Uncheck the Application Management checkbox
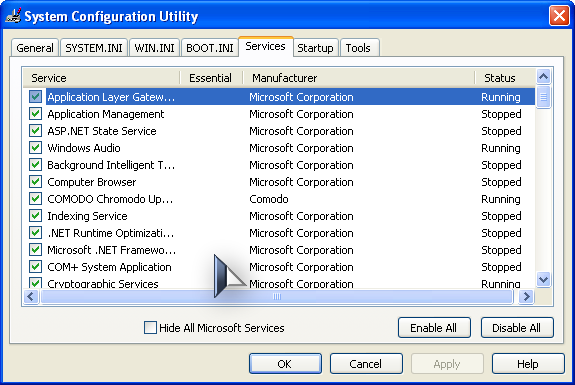The height and width of the screenshot is (385, 575). [36, 114]
